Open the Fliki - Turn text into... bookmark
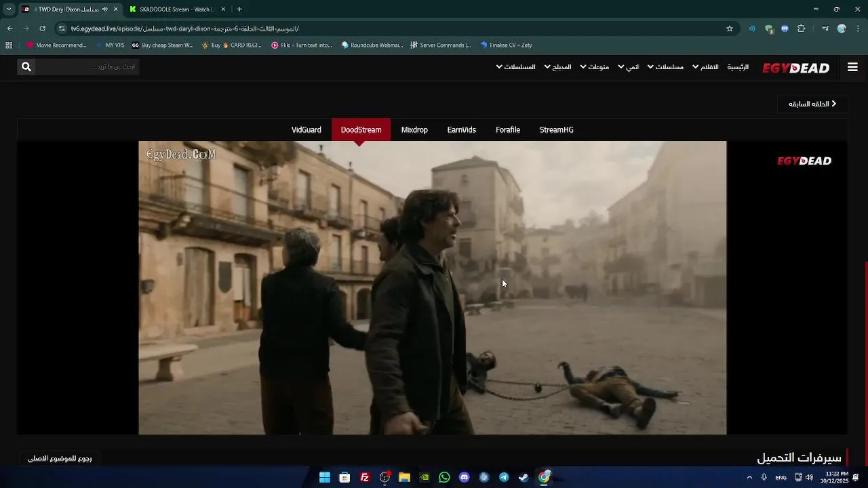This screenshot has width=868, height=488. tap(302, 45)
